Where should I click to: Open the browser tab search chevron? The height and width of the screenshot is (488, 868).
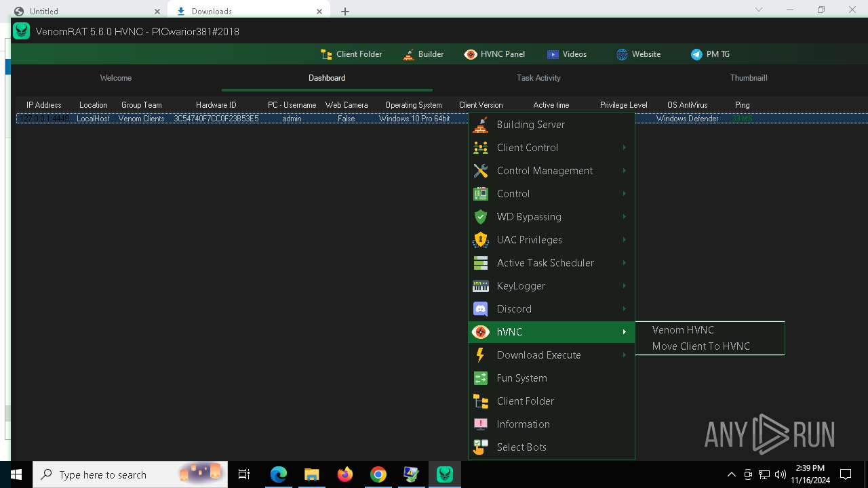pyautogui.click(x=759, y=9)
